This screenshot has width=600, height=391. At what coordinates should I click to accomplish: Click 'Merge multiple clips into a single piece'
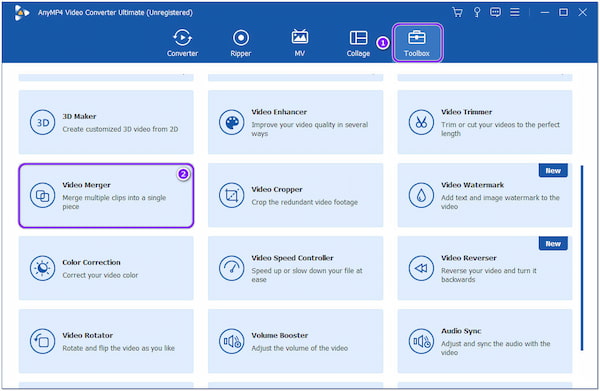coord(114,202)
